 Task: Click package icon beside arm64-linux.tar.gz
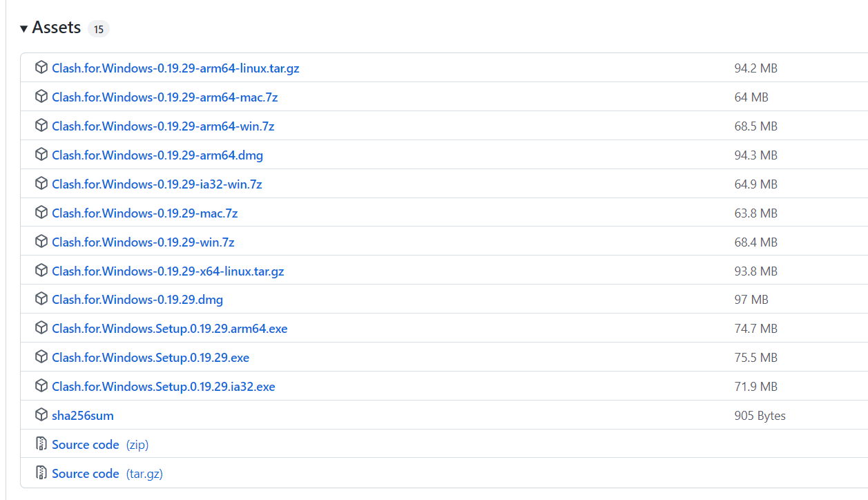(x=41, y=68)
